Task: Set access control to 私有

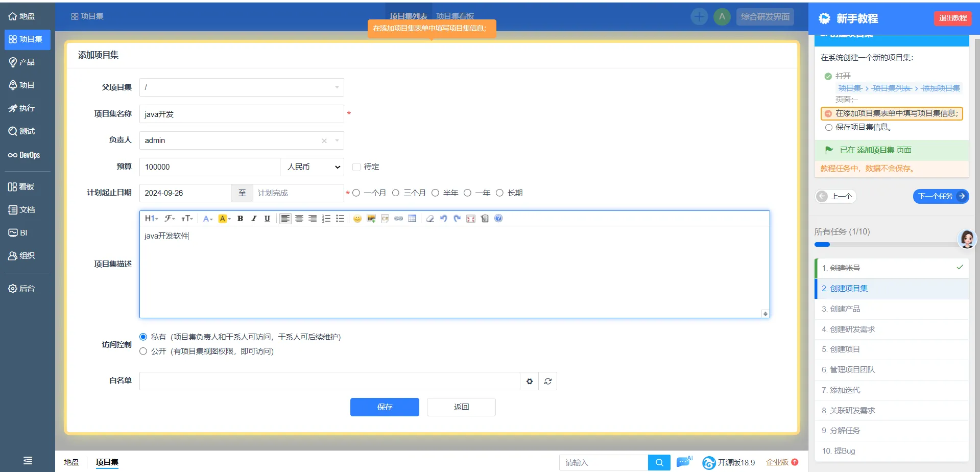Action: click(x=143, y=337)
